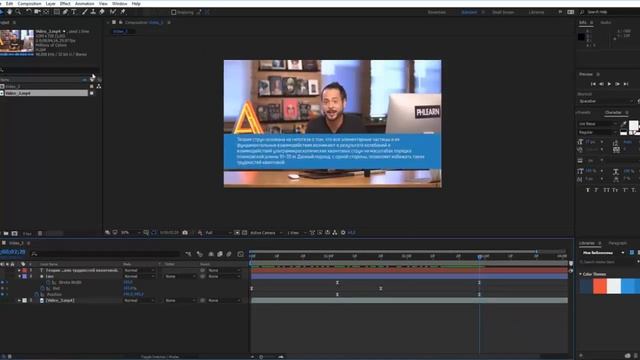640x360 pixels.
Task: Open the Spacebar shortcut dropdown
Action: (606, 101)
